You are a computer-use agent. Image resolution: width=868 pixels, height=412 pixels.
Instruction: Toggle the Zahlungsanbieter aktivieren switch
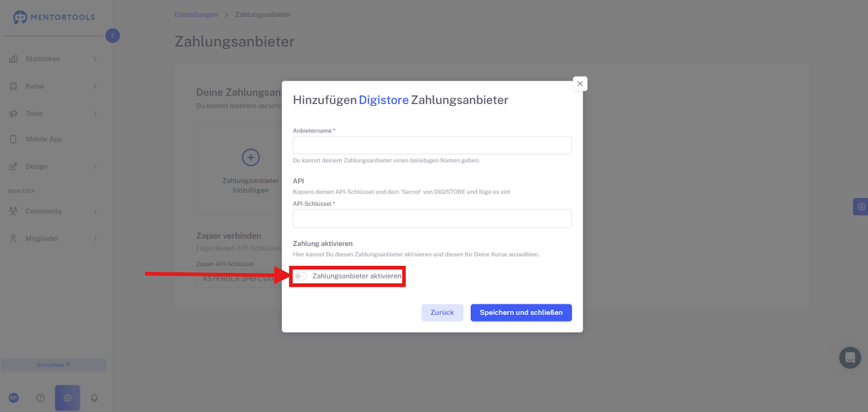coord(301,276)
